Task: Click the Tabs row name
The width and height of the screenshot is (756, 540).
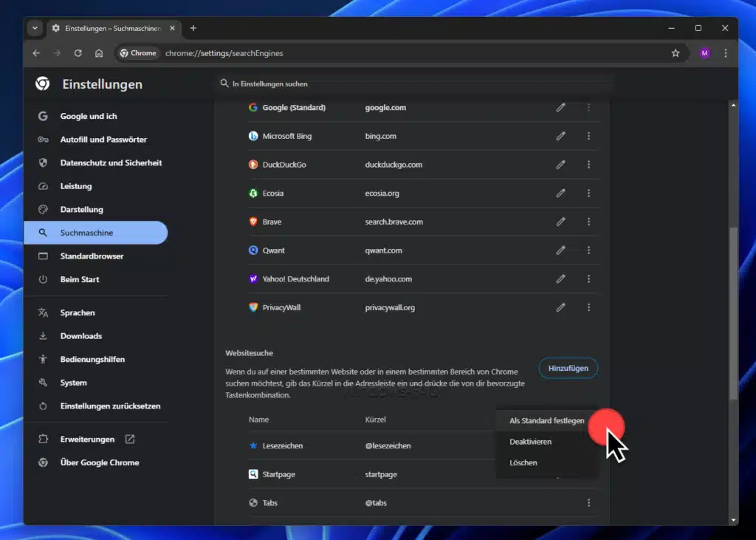Action: [x=270, y=503]
